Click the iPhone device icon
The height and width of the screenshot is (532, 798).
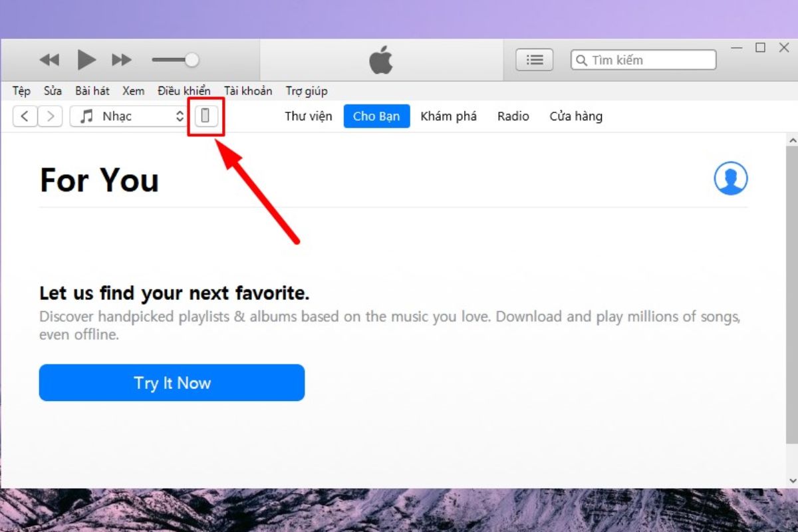click(206, 115)
